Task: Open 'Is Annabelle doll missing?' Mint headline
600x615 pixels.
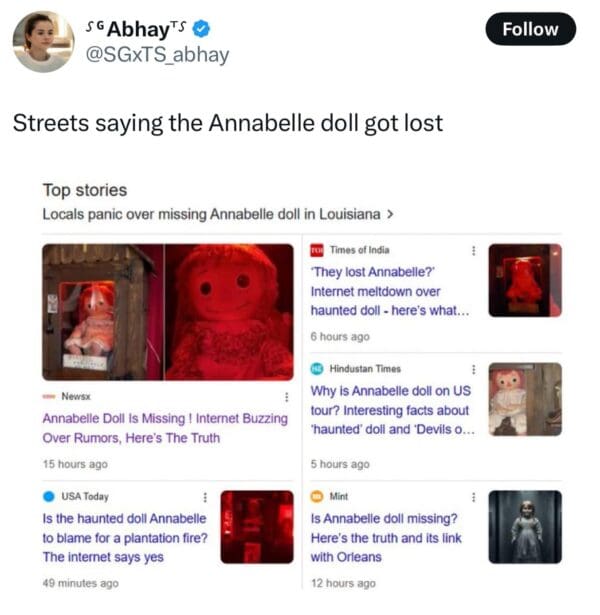Action: click(386, 538)
